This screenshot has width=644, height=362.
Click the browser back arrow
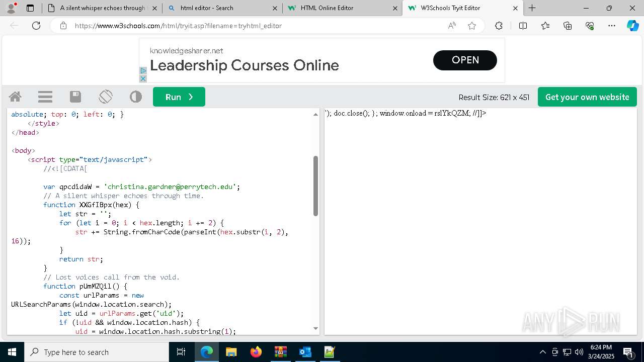(x=14, y=26)
